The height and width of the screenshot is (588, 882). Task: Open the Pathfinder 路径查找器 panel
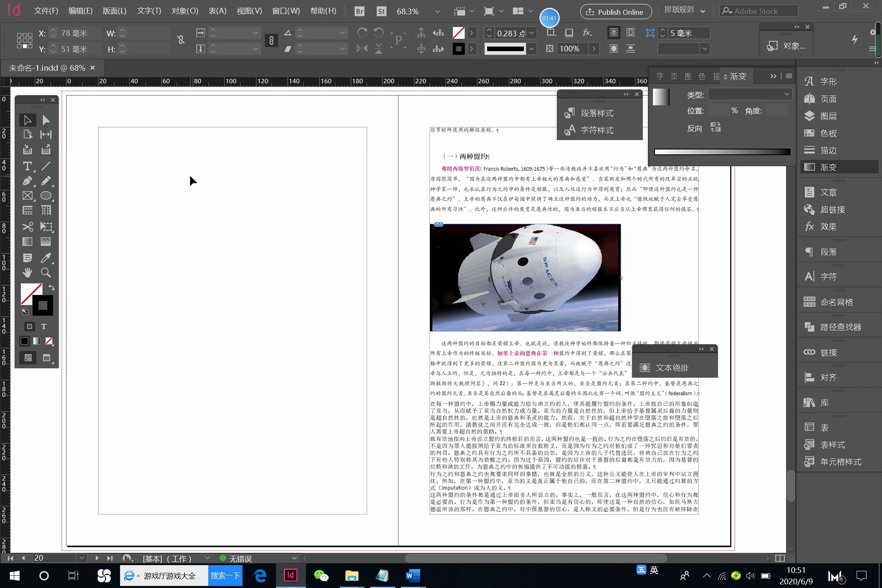[x=840, y=327]
